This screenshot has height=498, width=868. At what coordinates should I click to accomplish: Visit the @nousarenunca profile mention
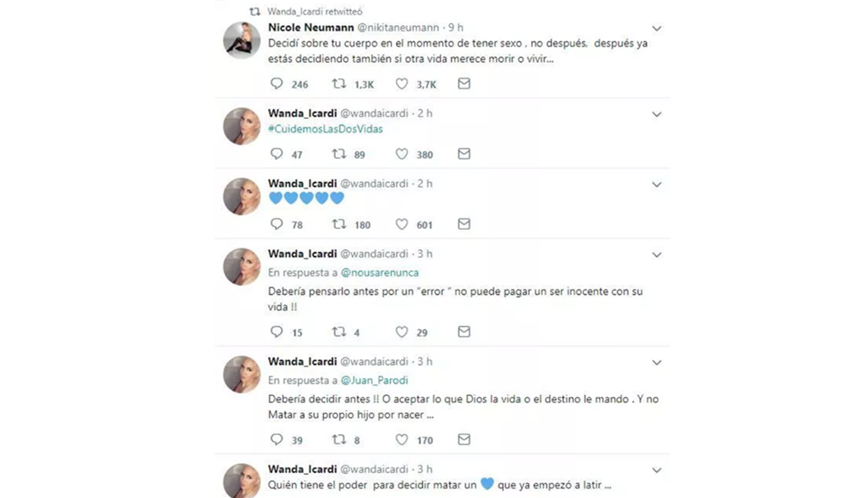coord(380,272)
